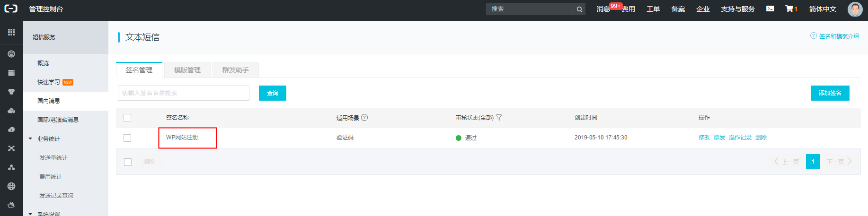Open the shopping cart icon
Screen dimensions: 868x216
[x=789, y=9]
